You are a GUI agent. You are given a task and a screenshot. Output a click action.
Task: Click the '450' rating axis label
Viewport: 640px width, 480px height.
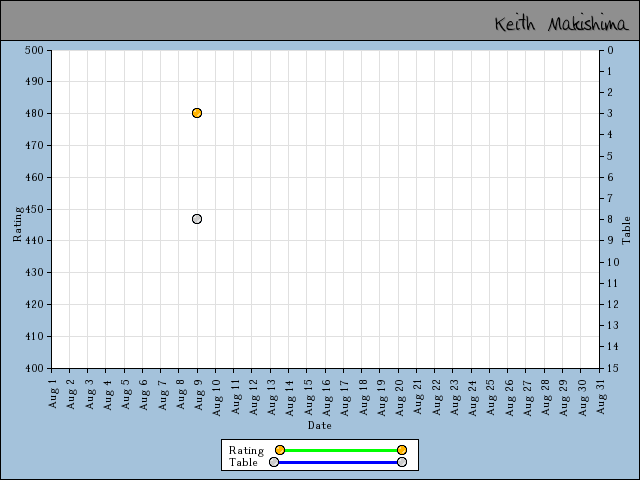[34, 209]
